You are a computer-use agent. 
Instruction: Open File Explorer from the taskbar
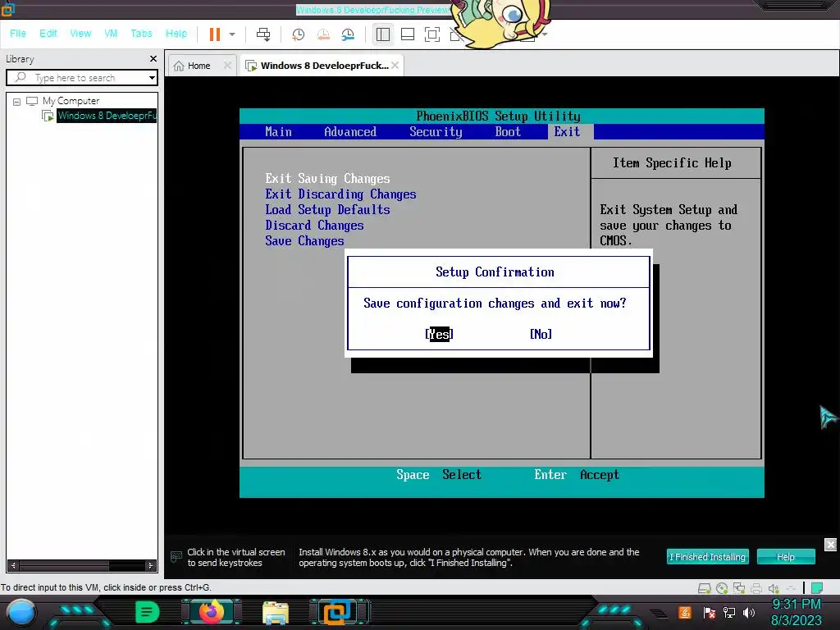276,613
